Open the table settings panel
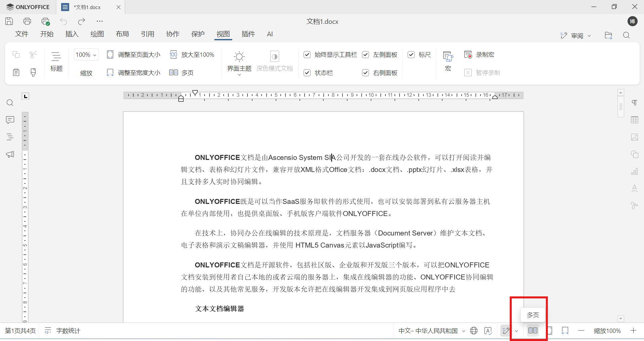The image size is (644, 341). pos(635,120)
